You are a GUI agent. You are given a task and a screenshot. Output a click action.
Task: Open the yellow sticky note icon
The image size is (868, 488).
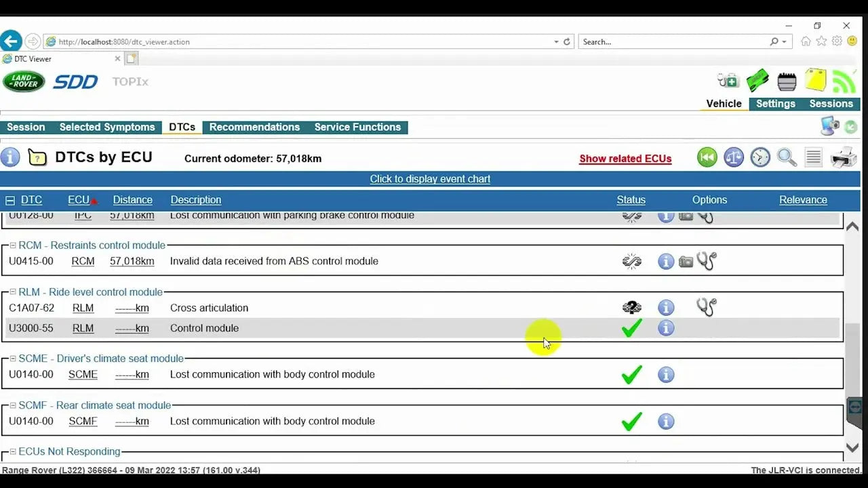click(815, 81)
